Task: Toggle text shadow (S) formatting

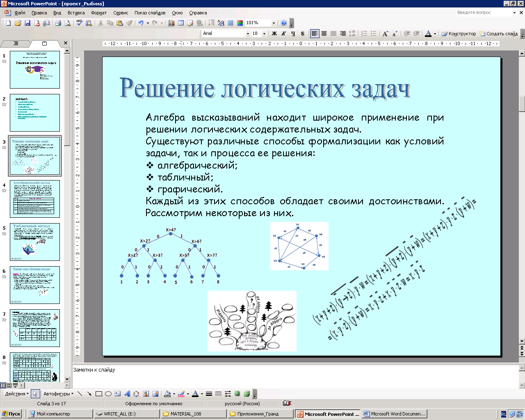Action: click(x=303, y=34)
